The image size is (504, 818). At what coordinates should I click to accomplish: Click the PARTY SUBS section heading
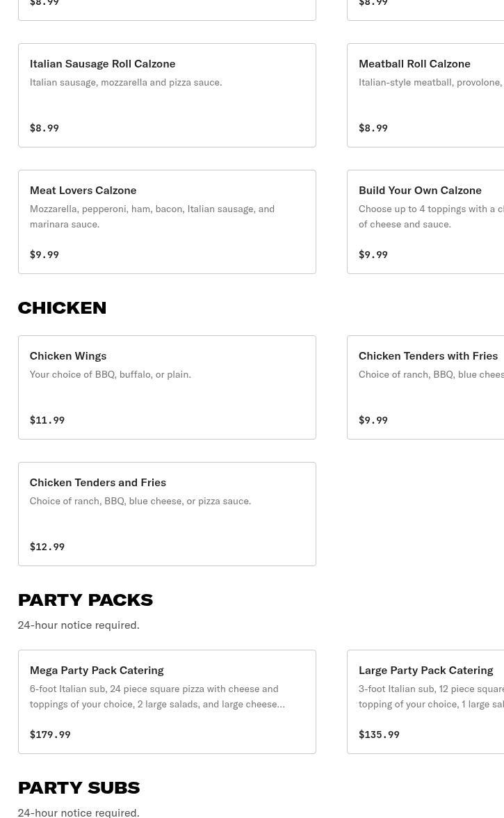[79, 787]
